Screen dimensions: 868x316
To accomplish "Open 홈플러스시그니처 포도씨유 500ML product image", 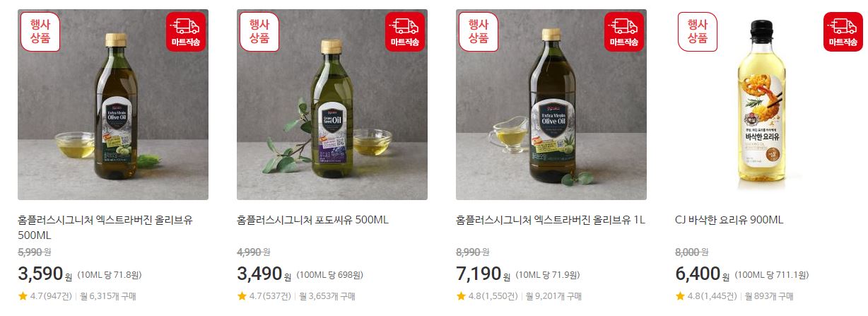I will [x=332, y=105].
